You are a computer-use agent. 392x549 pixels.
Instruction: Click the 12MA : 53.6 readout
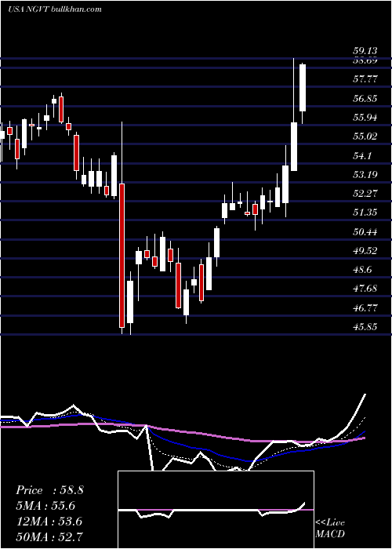click(49, 522)
